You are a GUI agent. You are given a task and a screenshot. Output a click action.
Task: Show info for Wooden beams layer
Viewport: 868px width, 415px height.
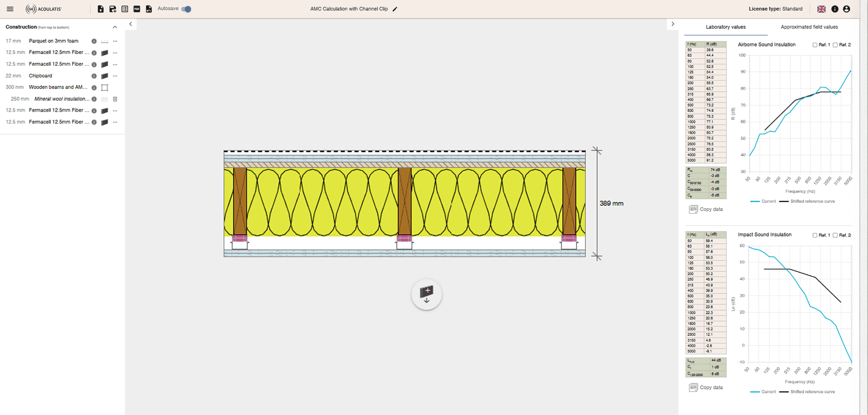94,88
